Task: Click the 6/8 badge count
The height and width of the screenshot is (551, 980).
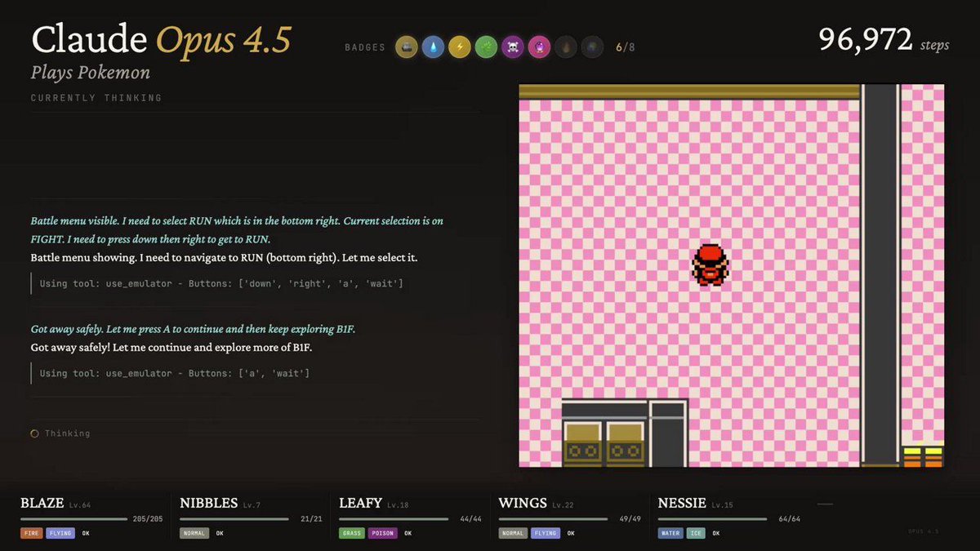Action: (x=626, y=47)
